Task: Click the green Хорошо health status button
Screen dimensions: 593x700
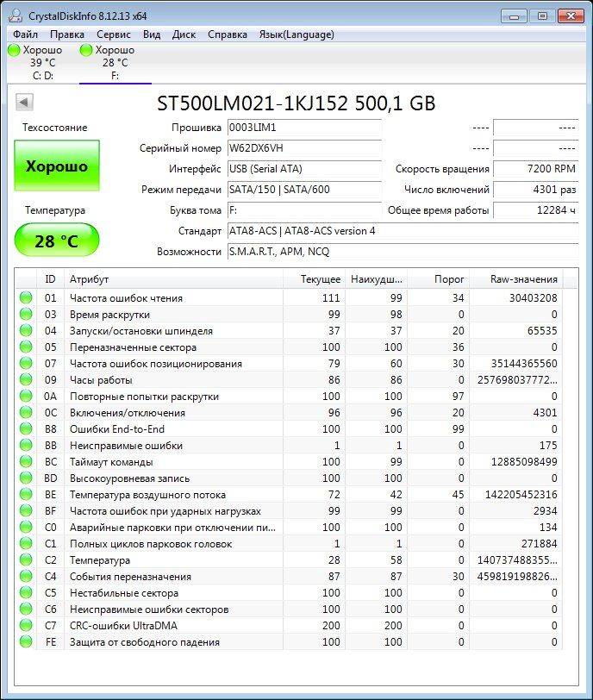Action: 57,166
